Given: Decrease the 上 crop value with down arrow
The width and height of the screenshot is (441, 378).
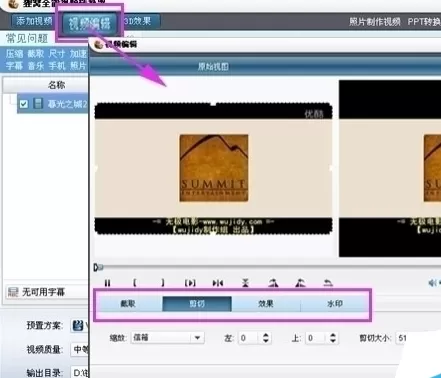Looking at the screenshot, I should (x=333, y=341).
